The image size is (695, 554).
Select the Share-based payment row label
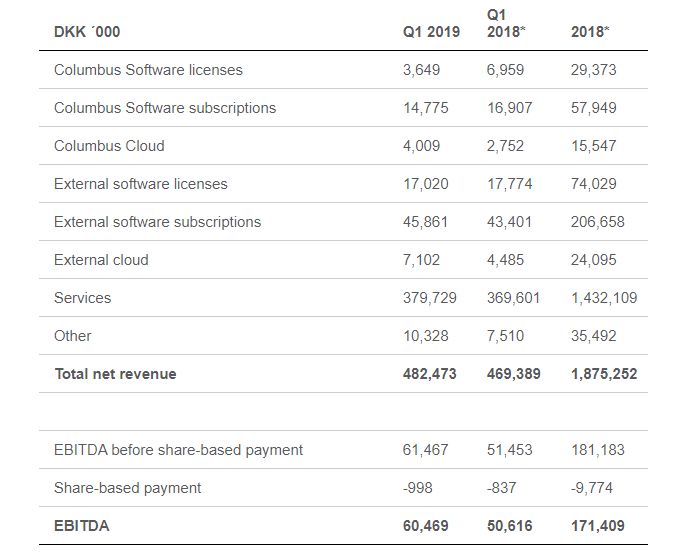point(127,488)
